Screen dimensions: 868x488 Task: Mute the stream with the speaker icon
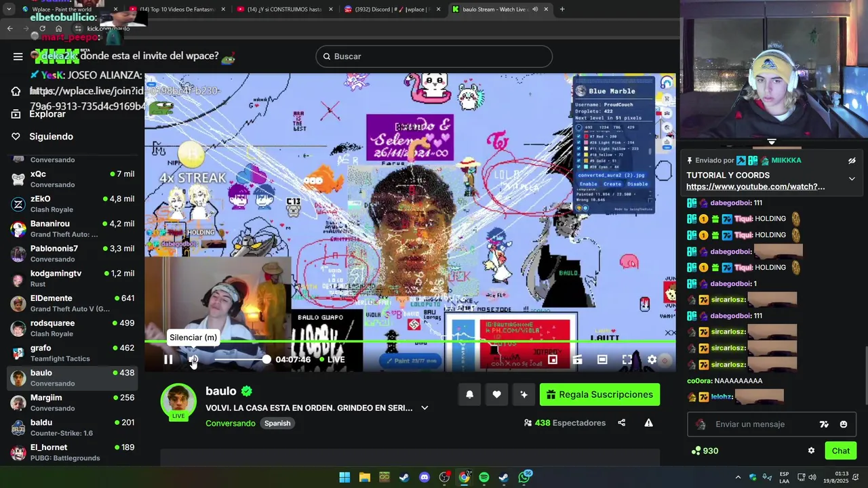(193, 359)
